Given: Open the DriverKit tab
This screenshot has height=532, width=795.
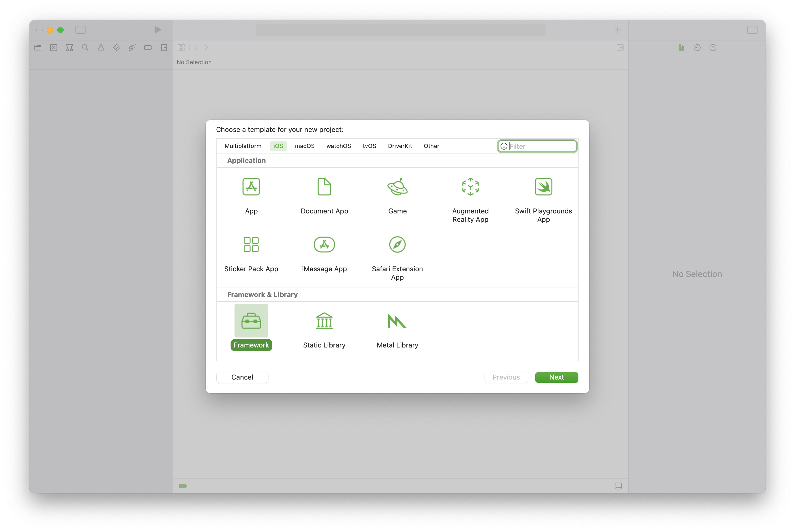Looking at the screenshot, I should click(400, 146).
